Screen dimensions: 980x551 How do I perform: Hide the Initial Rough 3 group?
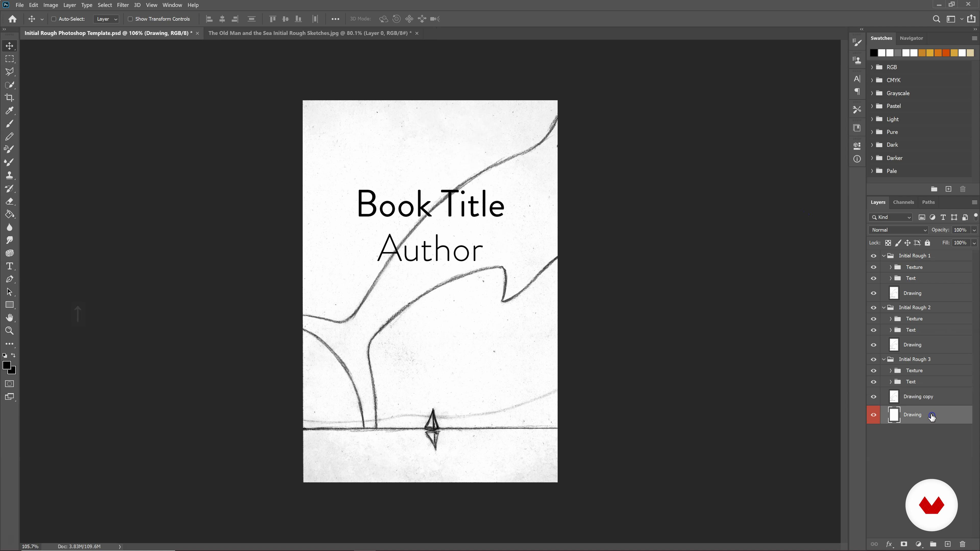[874, 359]
